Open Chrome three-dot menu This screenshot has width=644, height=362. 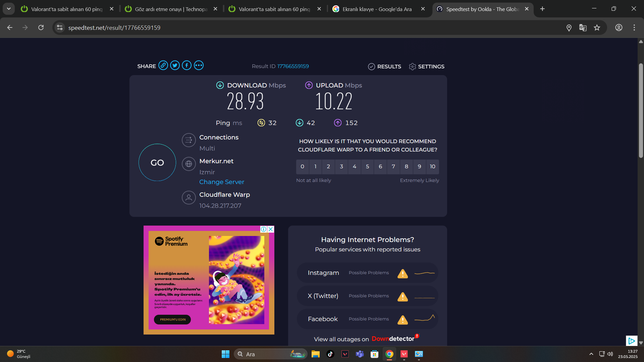click(634, 28)
